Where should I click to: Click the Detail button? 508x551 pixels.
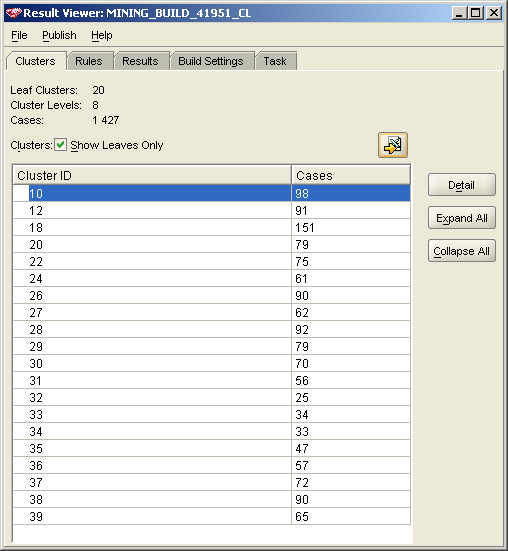pyautogui.click(x=462, y=185)
